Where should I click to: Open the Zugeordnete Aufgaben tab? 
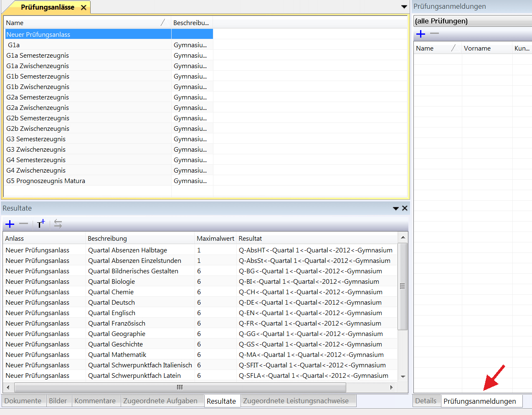pyautogui.click(x=160, y=401)
